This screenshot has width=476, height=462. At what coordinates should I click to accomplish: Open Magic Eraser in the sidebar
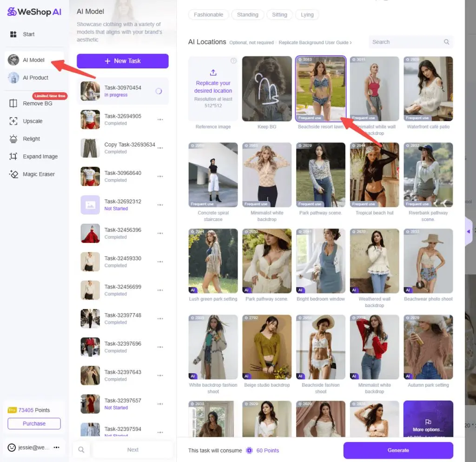34,174
